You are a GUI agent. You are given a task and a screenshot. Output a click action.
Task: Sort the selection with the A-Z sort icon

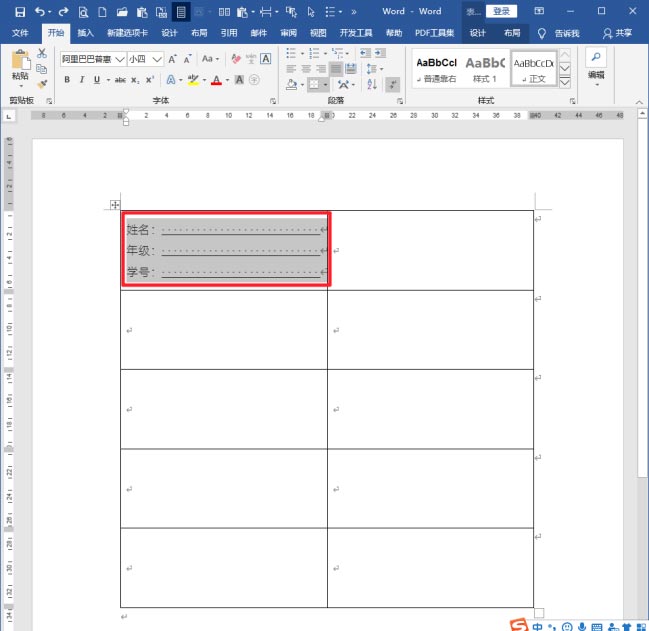pyautogui.click(x=372, y=84)
